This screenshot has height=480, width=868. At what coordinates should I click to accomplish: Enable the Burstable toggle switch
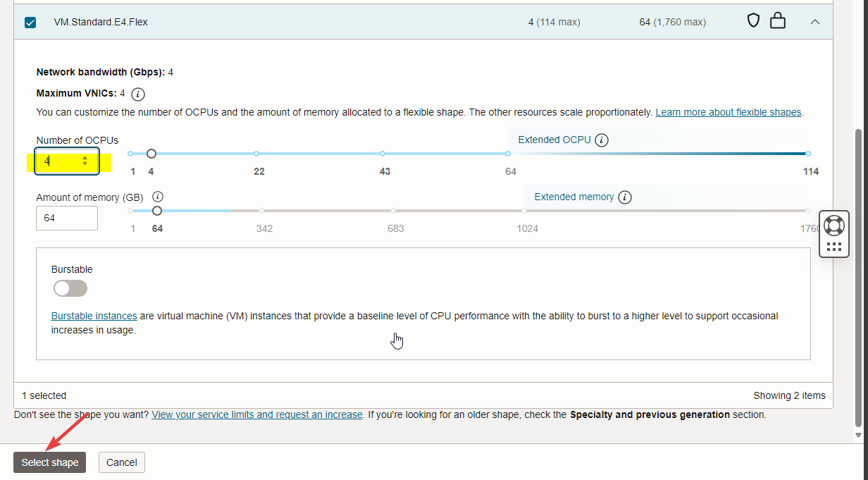coord(70,288)
